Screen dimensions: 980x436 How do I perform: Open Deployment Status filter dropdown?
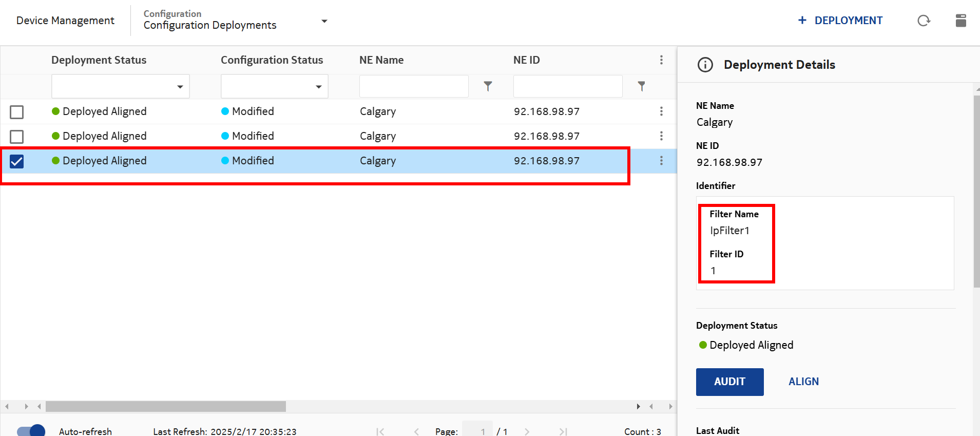point(121,86)
